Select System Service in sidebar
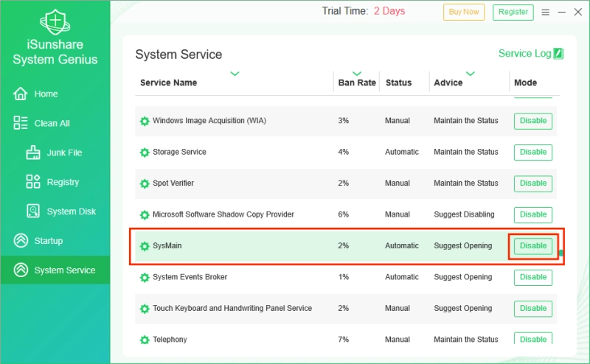Screen dimensions: 590x364 click(x=55, y=270)
